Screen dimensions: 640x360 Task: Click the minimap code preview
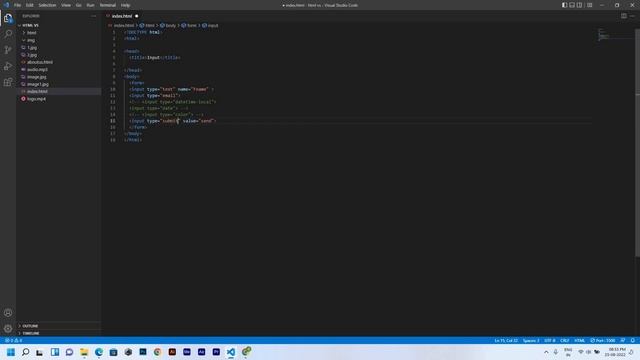[604, 34]
